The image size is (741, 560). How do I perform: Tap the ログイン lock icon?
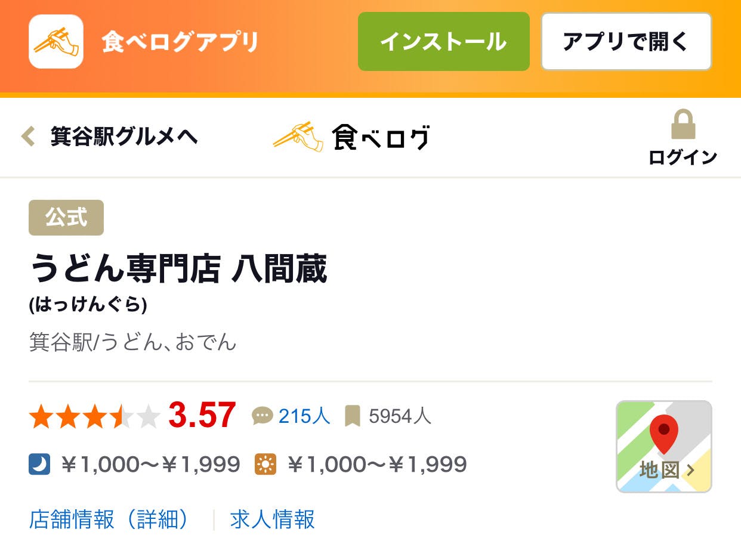683,125
